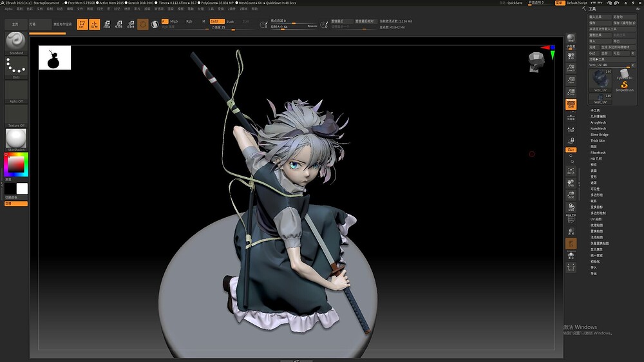Click the Line Fill polyframe icon
Image resolution: width=644 pixels, height=362 pixels.
[571, 219]
